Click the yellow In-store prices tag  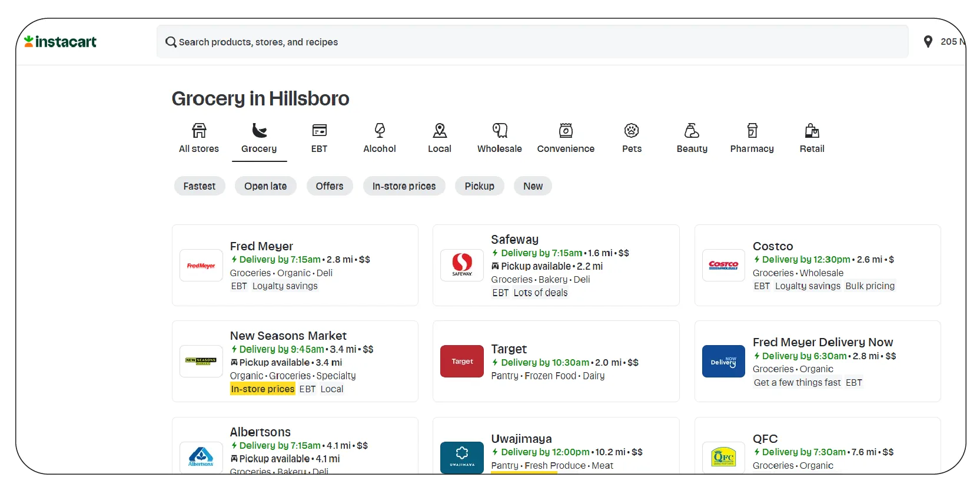pos(263,389)
